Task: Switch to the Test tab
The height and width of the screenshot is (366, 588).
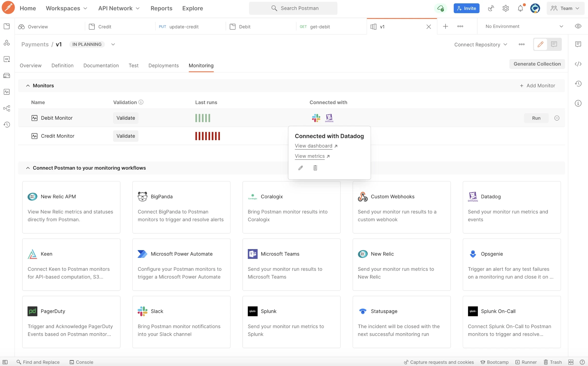Action: [x=133, y=66]
